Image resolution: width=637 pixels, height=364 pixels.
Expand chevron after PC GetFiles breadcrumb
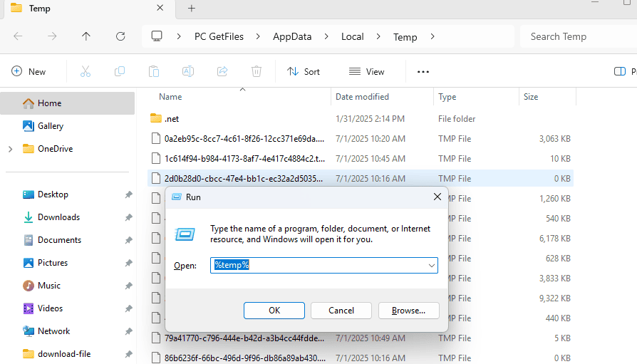pyautogui.click(x=258, y=36)
